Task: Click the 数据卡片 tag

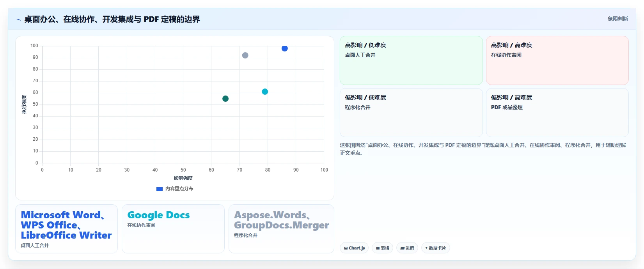Action: [x=435, y=248]
